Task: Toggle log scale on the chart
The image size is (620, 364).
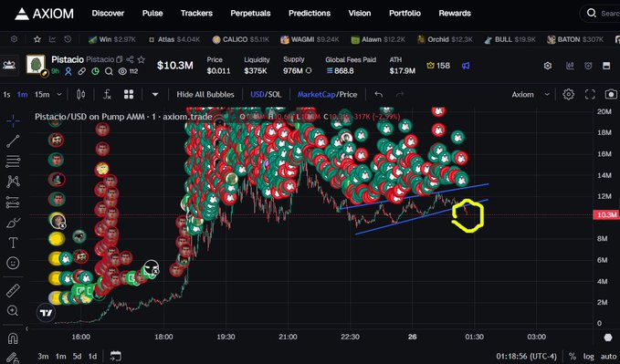Action: click(x=588, y=356)
